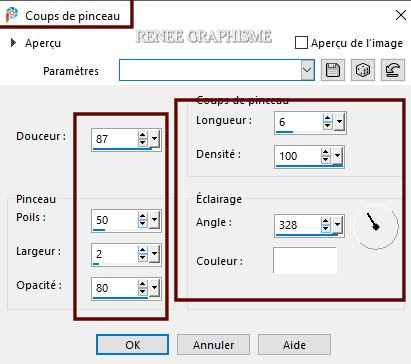
Task: Click the Annuler button
Action: tap(213, 345)
